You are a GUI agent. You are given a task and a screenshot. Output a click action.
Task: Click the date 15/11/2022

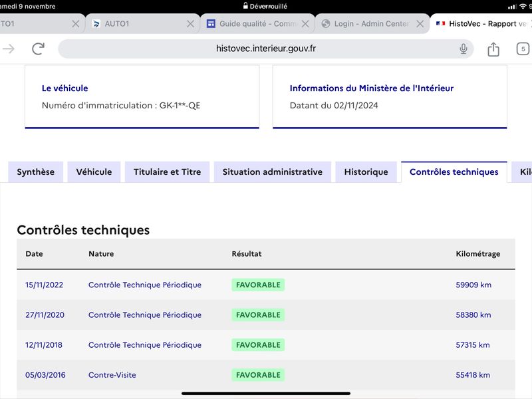(x=44, y=285)
